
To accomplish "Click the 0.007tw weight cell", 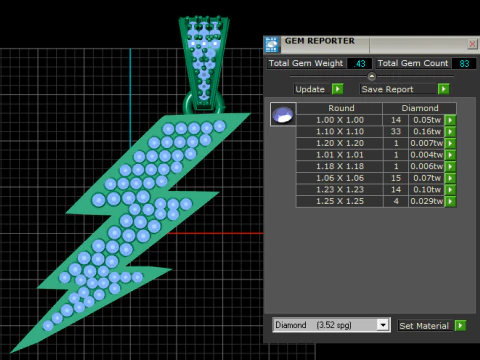I will pos(427,143).
